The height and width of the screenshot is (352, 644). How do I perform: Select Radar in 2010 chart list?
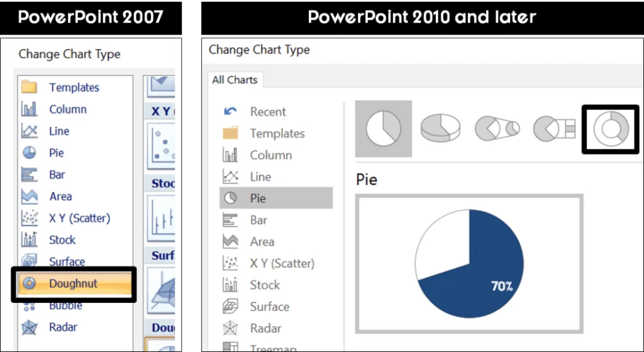(266, 329)
